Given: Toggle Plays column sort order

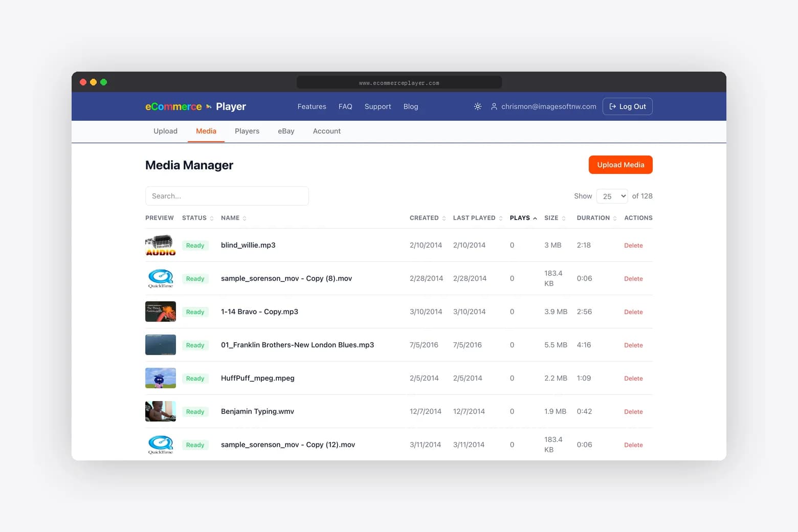Looking at the screenshot, I should click(x=523, y=218).
